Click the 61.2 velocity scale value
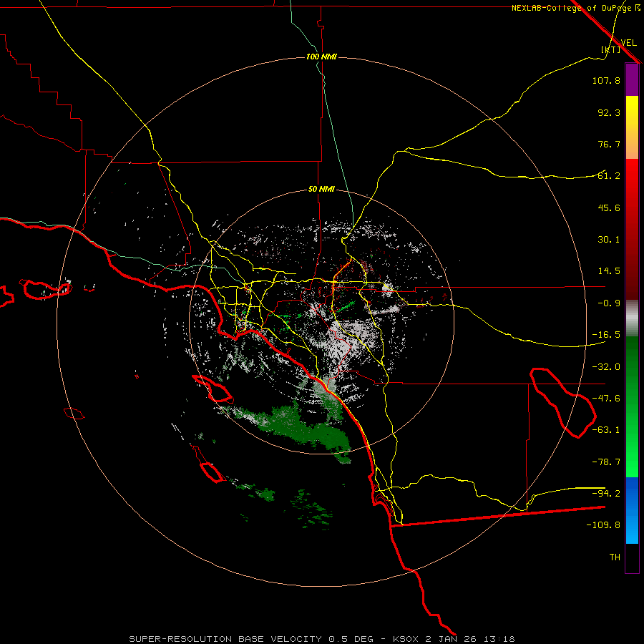The height and width of the screenshot is (644, 644). pos(609,176)
